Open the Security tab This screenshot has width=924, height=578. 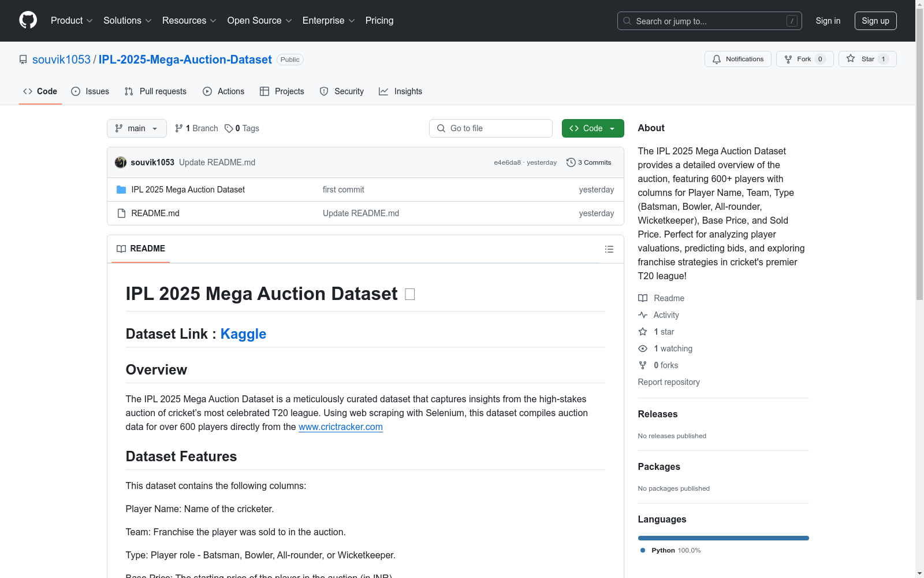[x=342, y=91]
